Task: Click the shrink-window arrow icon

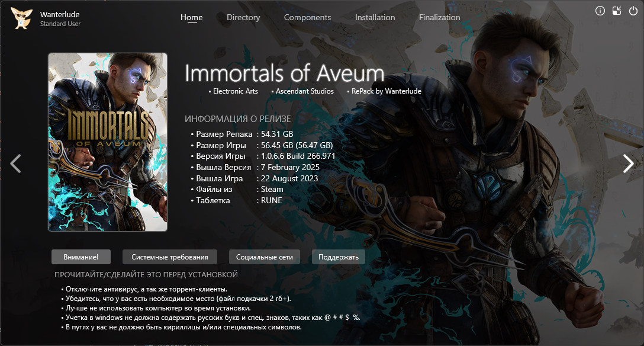Action: (617, 11)
